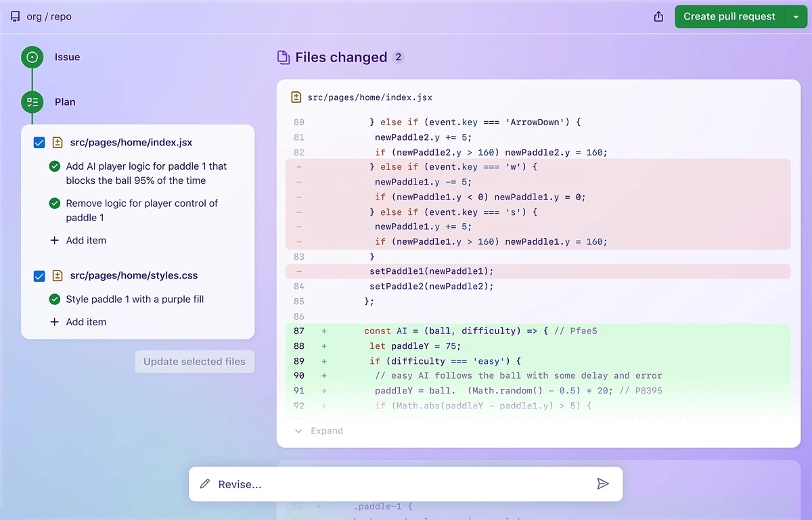Uncheck the src/pages/home/index.jsx checkbox
Image resolution: width=812 pixels, height=520 pixels.
click(39, 143)
